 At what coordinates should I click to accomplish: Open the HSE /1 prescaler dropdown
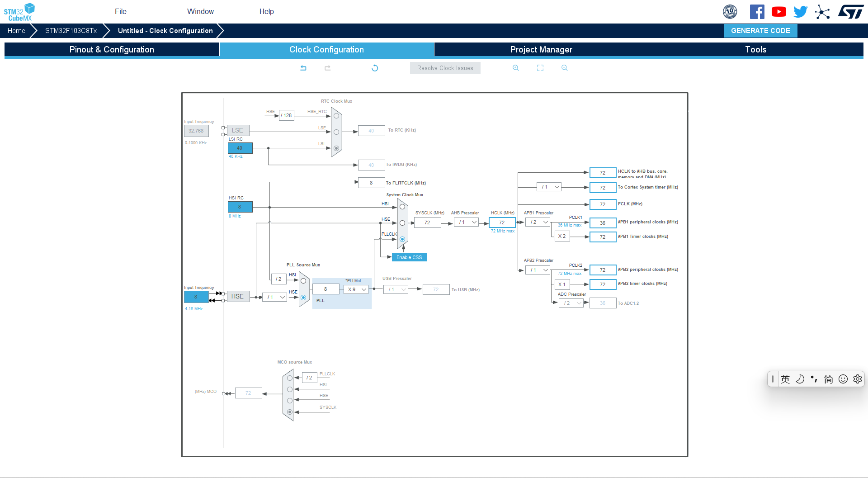coord(274,297)
